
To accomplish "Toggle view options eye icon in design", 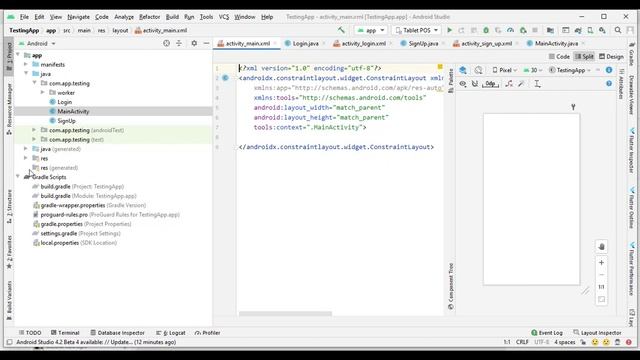I will pyautogui.click(x=462, y=84).
